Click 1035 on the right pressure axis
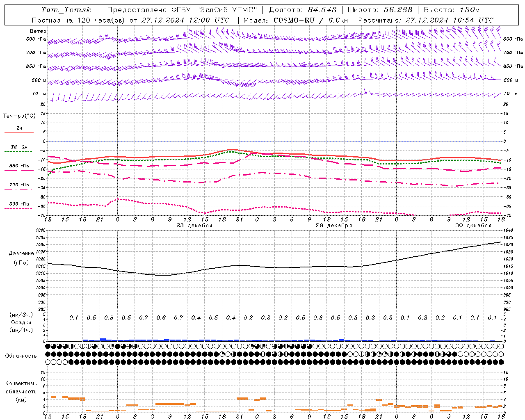Viewport: 525px width, 420px height. (508, 237)
